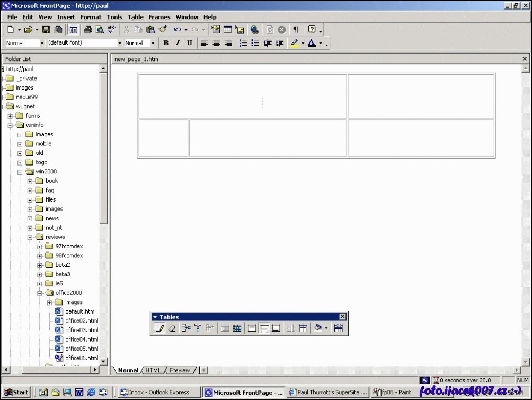Image resolution: width=532 pixels, height=400 pixels.
Task: Toggle the Folder List pane button
Action: pyautogui.click(x=73, y=30)
